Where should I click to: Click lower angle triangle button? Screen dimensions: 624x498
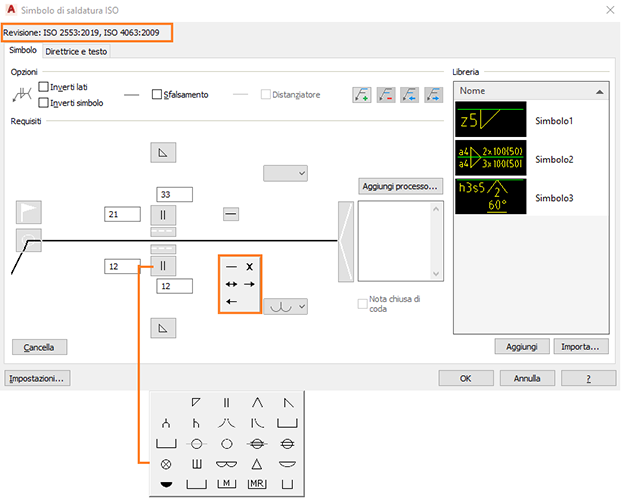163,328
